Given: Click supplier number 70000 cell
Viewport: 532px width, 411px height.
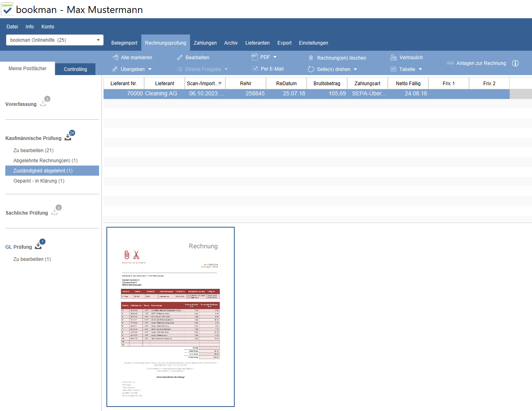Looking at the screenshot, I should point(124,94).
